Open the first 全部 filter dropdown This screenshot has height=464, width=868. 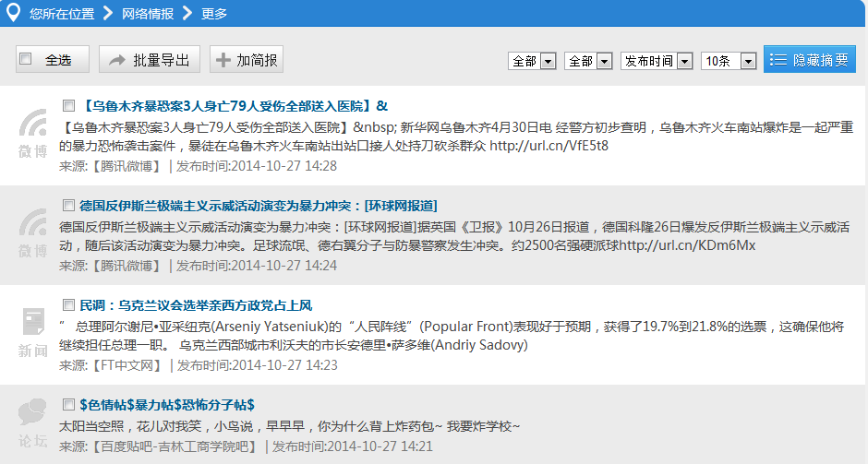tap(532, 61)
